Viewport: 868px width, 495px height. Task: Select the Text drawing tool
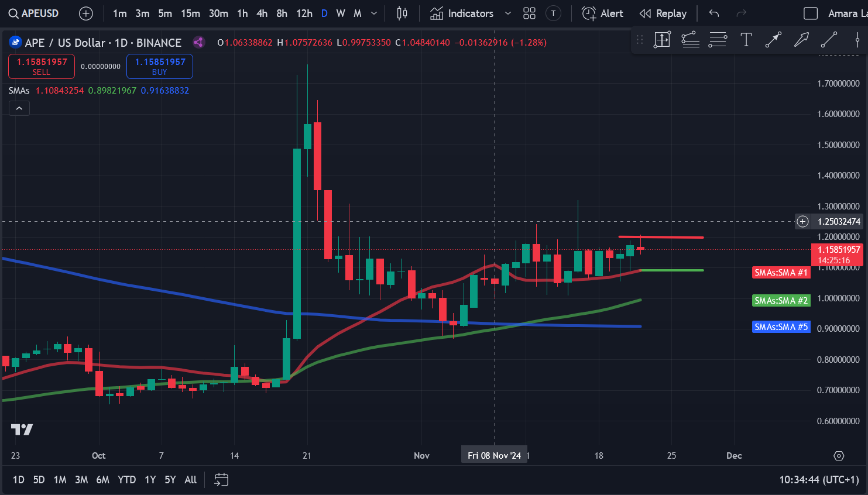(x=746, y=40)
